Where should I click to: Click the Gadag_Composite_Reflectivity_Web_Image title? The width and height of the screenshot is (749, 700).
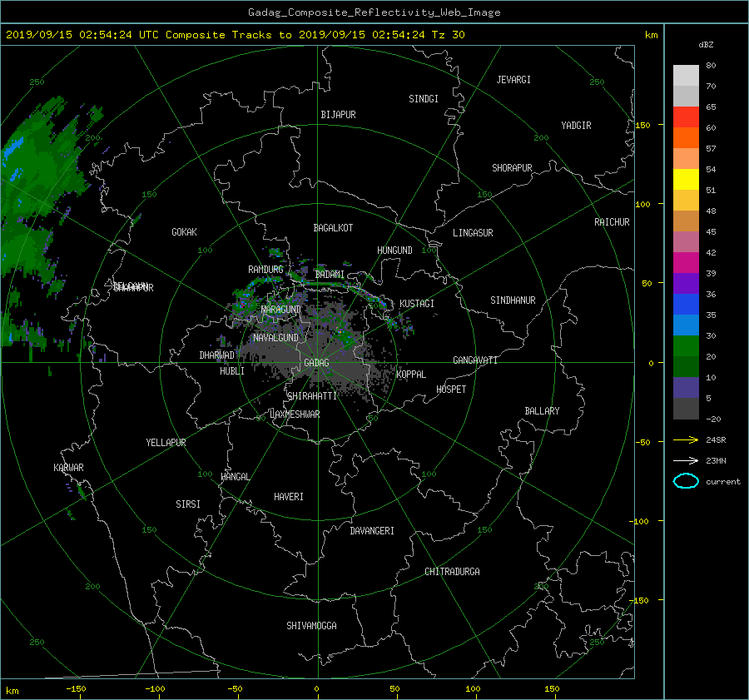(x=374, y=12)
